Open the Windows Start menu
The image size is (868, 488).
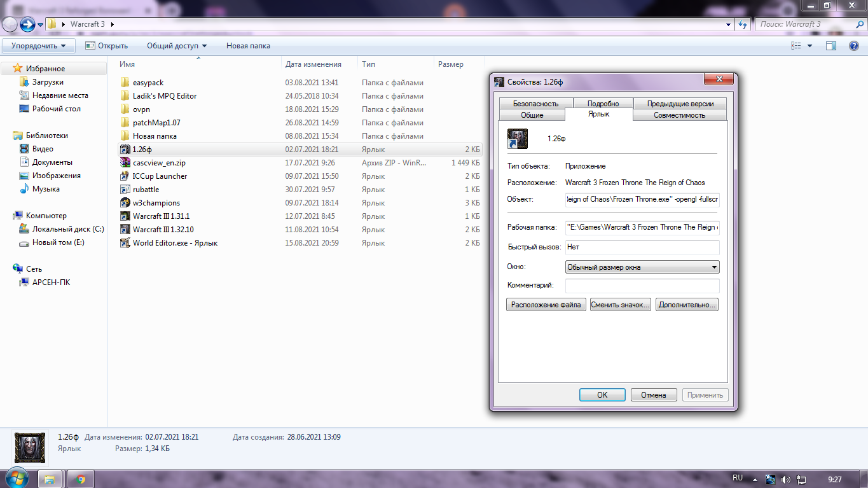pyautogui.click(x=17, y=478)
